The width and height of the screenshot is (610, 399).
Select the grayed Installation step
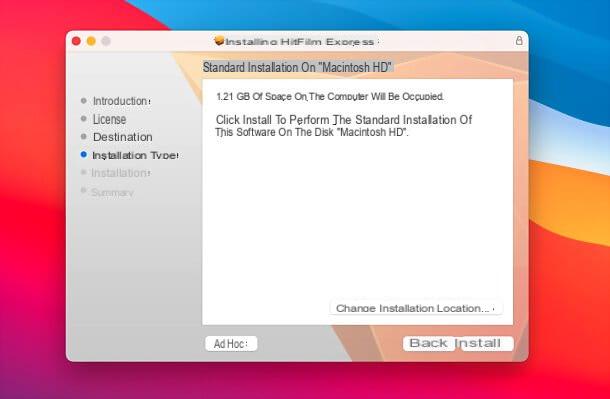pyautogui.click(x=121, y=173)
